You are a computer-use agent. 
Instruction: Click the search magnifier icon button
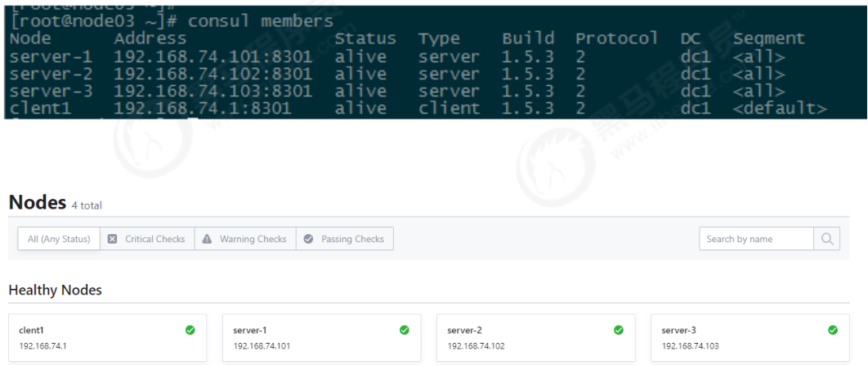[x=826, y=239]
